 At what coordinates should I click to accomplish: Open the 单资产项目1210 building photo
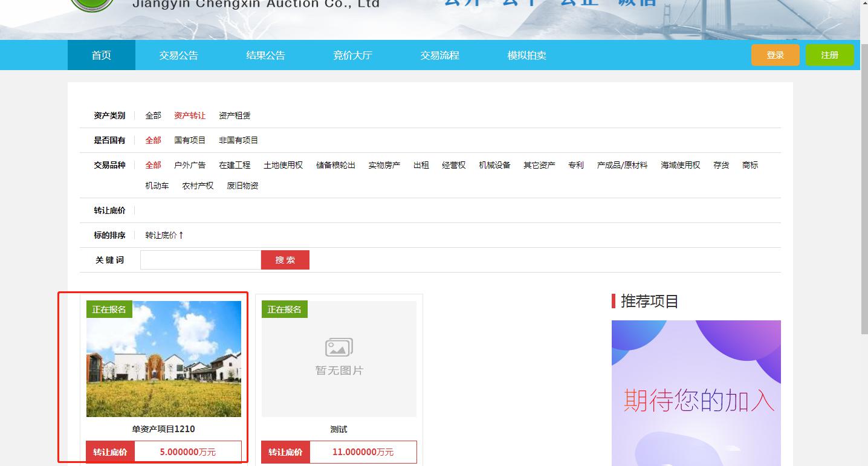tap(164, 359)
